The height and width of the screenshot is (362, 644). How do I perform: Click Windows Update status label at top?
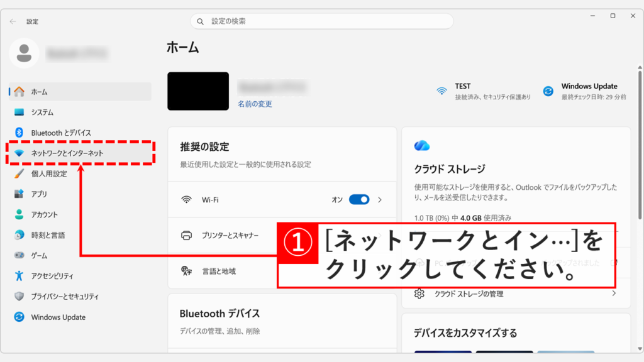[x=589, y=86]
